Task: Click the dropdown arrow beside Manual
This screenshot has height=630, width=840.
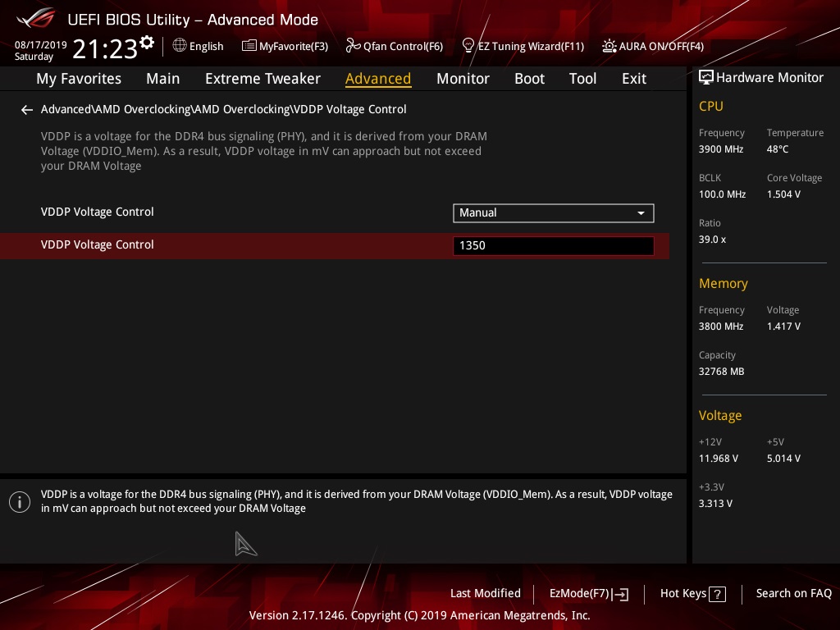Action: (x=641, y=213)
